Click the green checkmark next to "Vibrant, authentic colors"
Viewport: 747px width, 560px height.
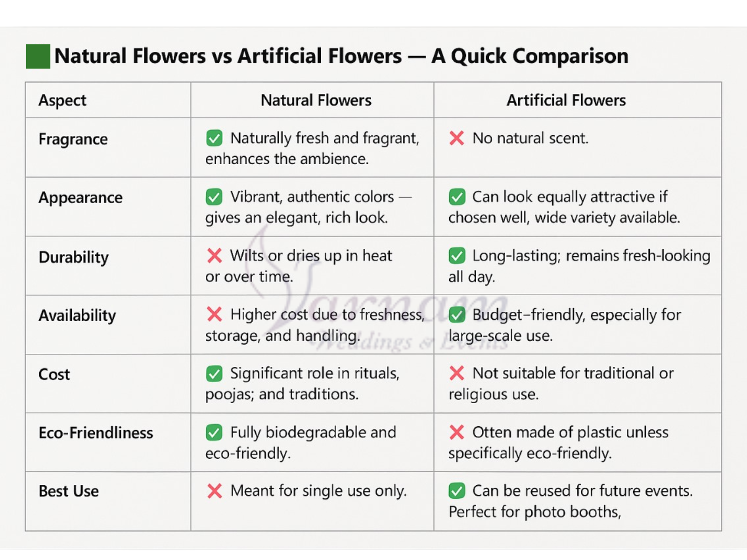point(214,197)
